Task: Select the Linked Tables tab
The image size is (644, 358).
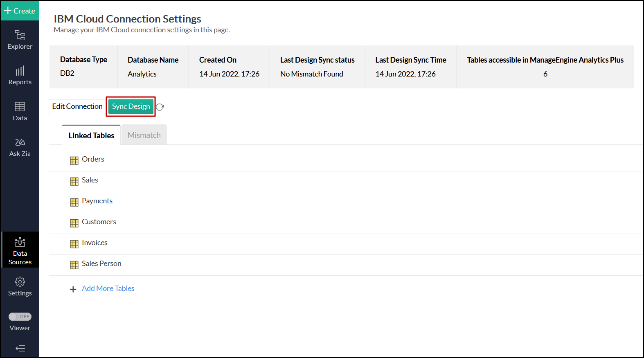Action: pyautogui.click(x=91, y=135)
